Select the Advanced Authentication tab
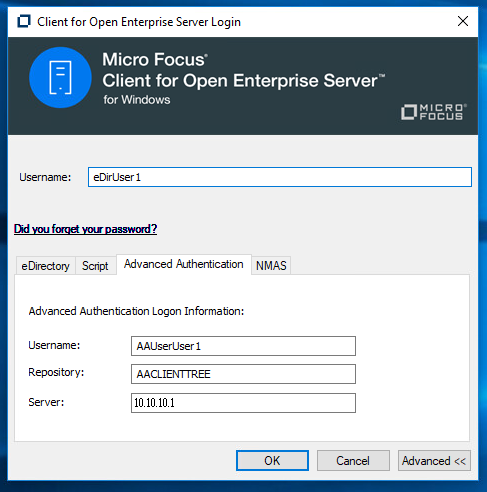This screenshot has height=492, width=487. click(184, 264)
